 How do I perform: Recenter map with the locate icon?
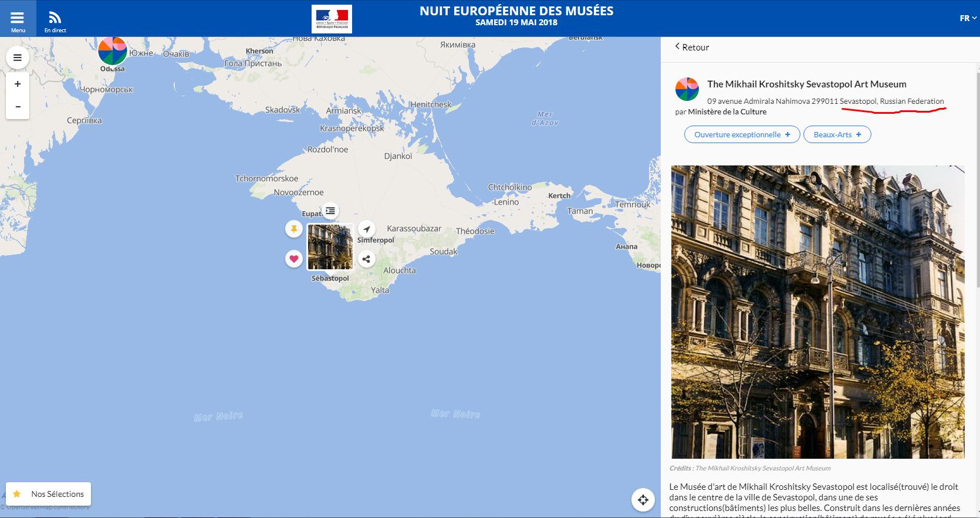pyautogui.click(x=643, y=500)
